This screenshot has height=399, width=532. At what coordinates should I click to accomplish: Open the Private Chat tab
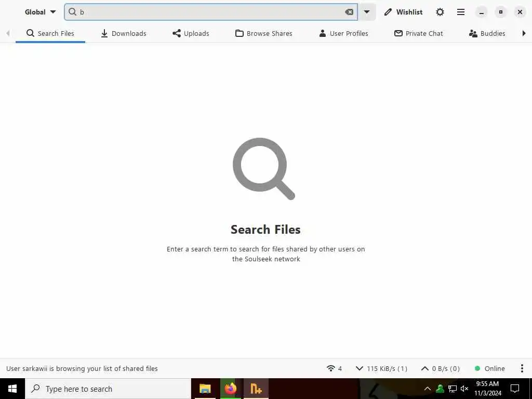[418, 33]
